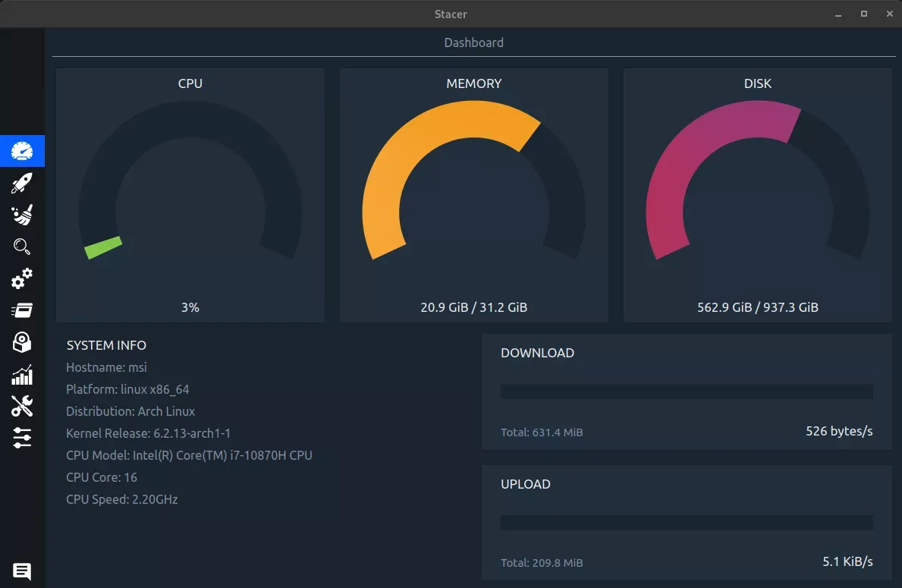
Task: Open Helpers wrench and screwdriver icon
Action: (x=22, y=406)
